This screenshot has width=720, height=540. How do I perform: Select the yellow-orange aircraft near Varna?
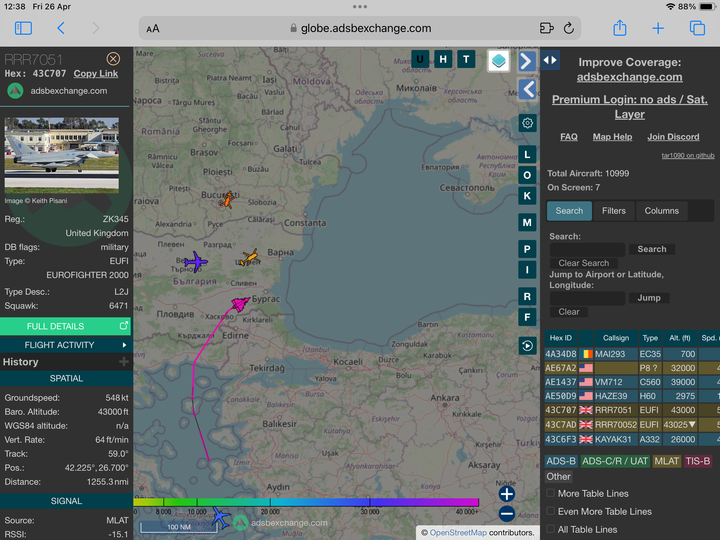tap(250, 258)
